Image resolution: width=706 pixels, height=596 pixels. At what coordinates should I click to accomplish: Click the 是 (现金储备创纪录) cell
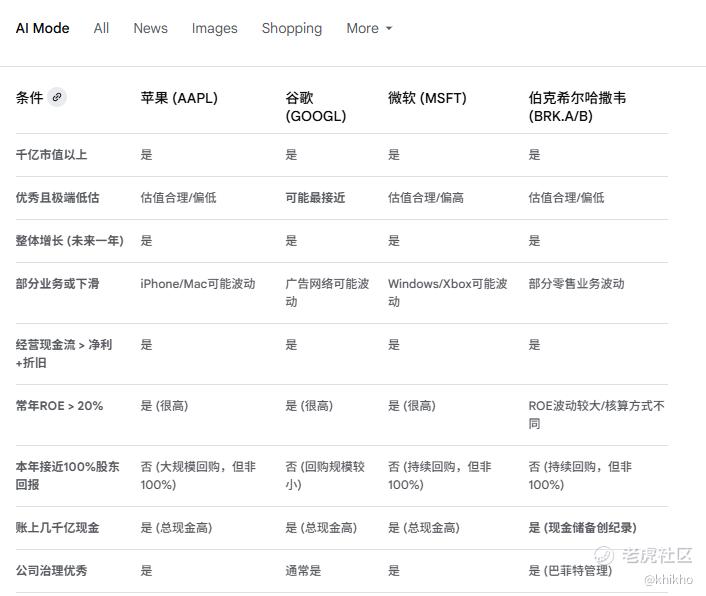(x=583, y=528)
